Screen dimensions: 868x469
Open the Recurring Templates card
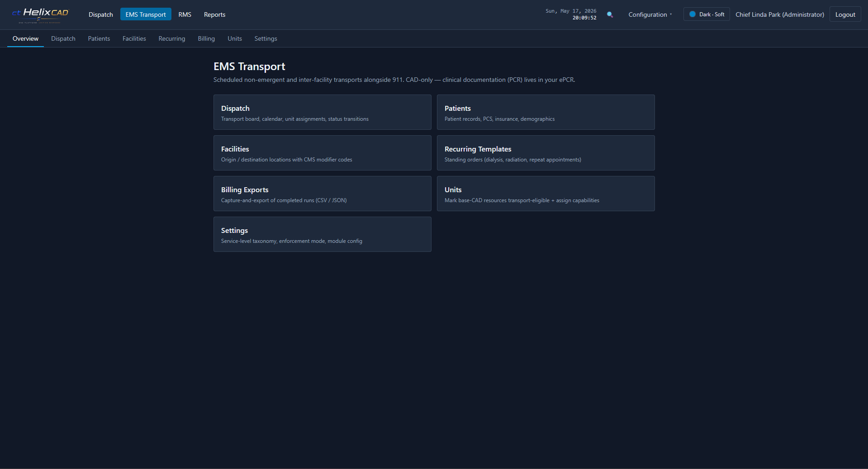546,153
